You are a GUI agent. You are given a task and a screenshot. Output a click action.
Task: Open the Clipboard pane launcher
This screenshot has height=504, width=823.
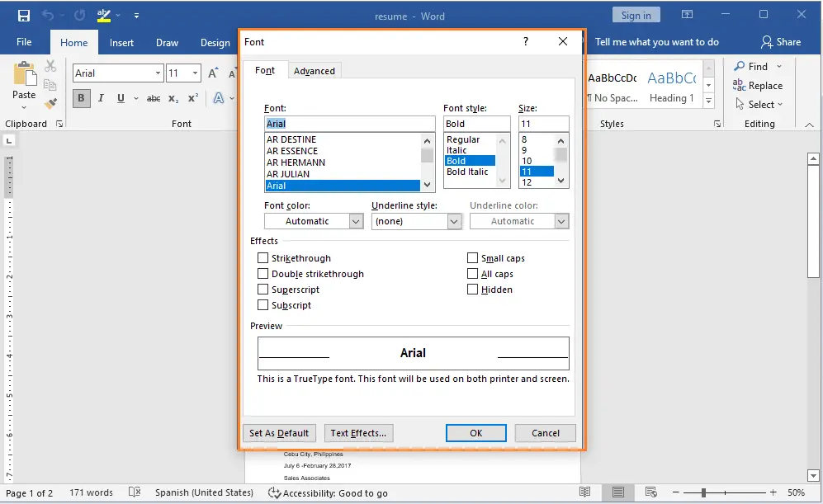coord(59,124)
